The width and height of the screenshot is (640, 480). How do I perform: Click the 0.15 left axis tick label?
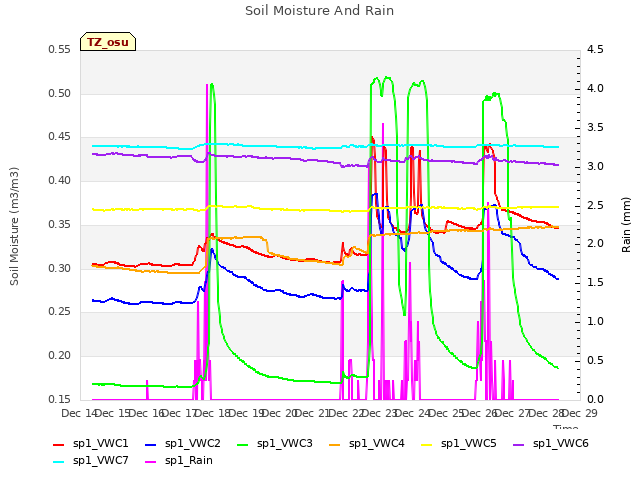pyautogui.click(x=60, y=399)
